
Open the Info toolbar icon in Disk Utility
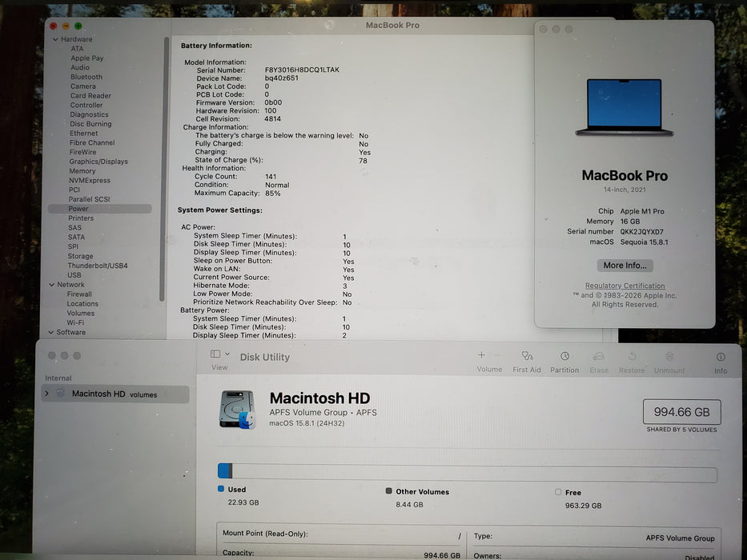tap(721, 357)
